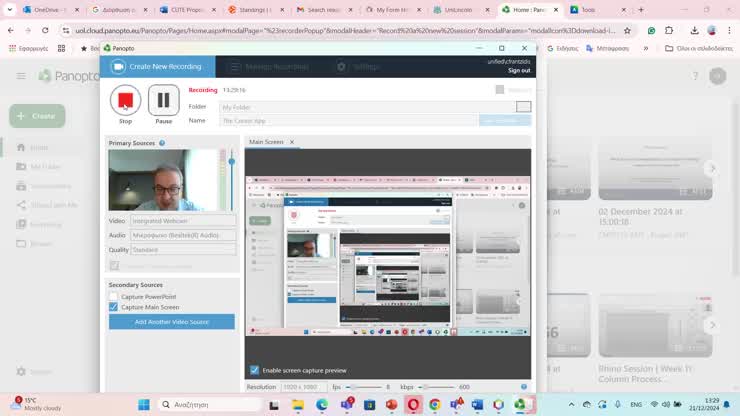
Task: Open the Video source dropdown
Action: tap(183, 221)
